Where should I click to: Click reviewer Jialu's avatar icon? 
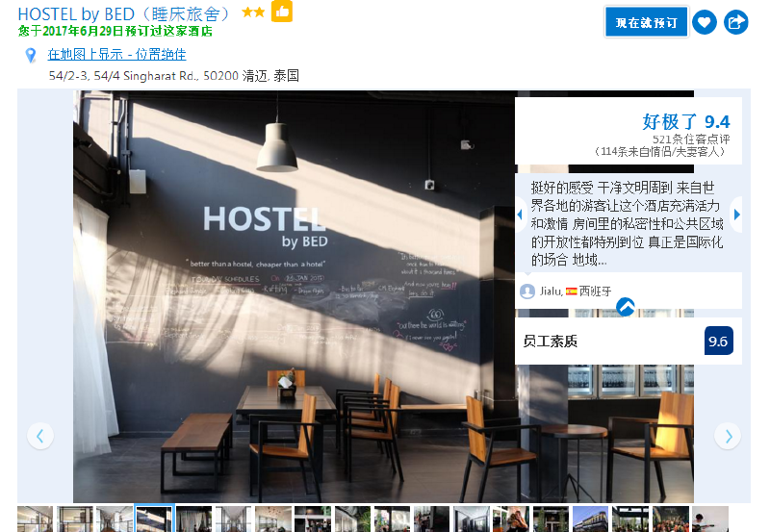pos(527,291)
